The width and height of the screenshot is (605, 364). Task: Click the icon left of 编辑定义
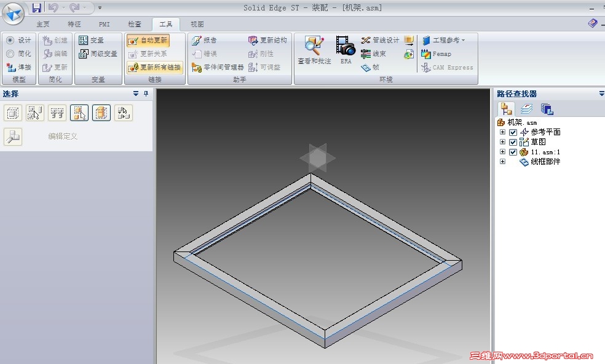[x=13, y=136]
